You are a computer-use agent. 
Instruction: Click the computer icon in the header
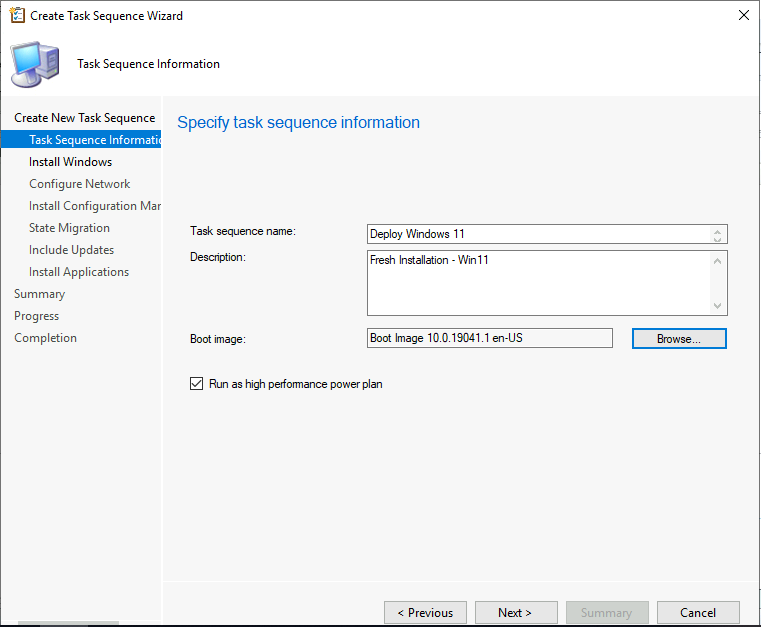point(35,64)
